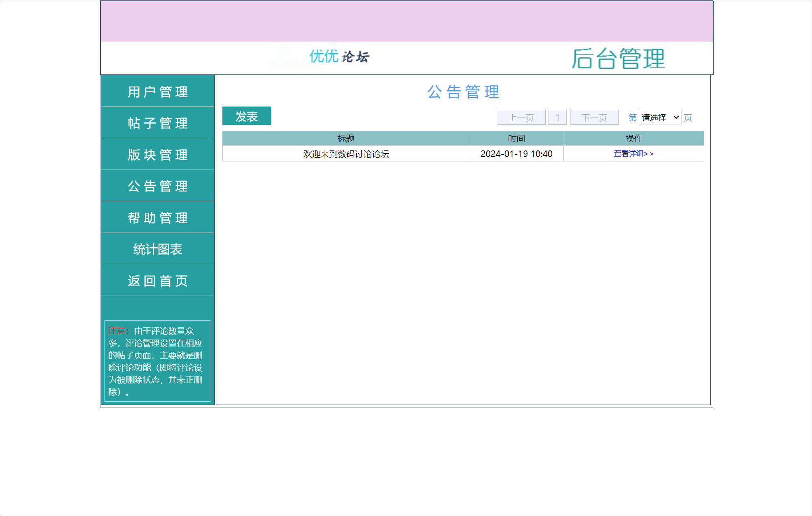Viewport: 812px width, 516px height.
Task: Click the 下一页 next page button
Action: tap(594, 117)
